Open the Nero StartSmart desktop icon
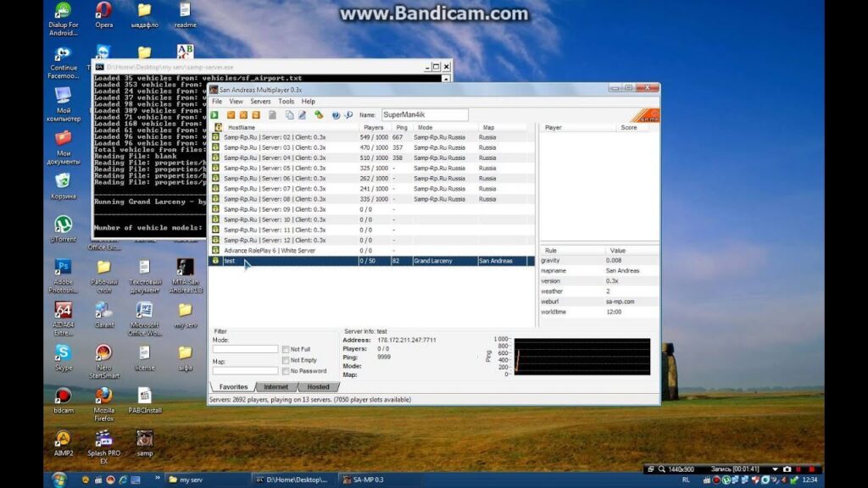The height and width of the screenshot is (488, 868). point(103,361)
